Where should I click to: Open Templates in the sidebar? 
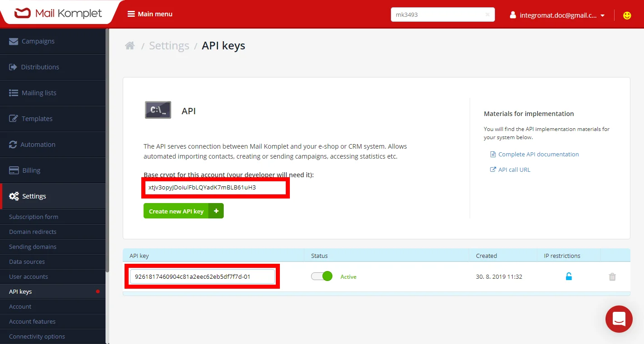(53, 119)
